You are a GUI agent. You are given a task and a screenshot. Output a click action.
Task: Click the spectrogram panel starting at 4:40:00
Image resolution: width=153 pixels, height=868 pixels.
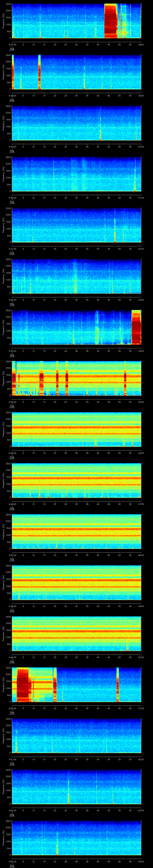(x=76, y=174)
